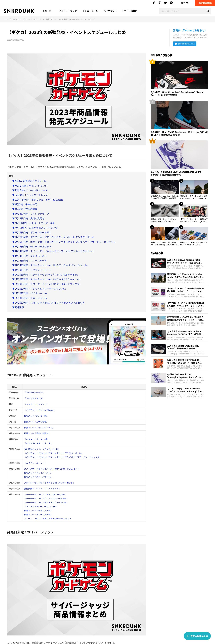215x644 pixels.
Task: Click the 写真や雑談を投稿 floating button
Action: point(197,636)
